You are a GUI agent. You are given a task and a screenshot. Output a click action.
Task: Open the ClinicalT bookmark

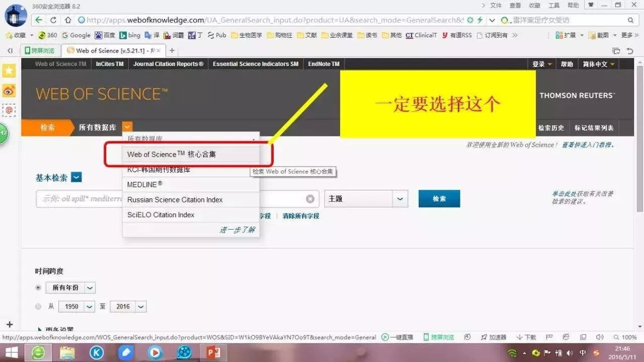(421, 35)
